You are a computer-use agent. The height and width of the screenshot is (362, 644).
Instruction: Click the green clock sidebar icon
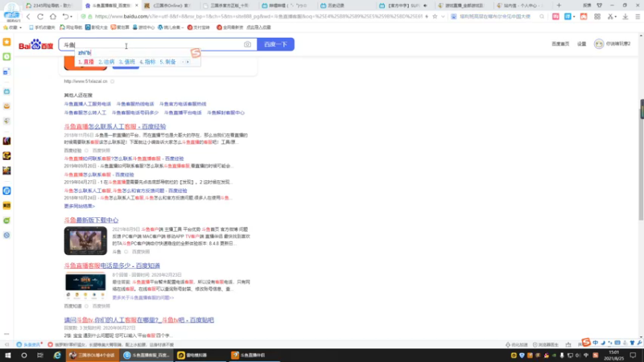point(6,56)
